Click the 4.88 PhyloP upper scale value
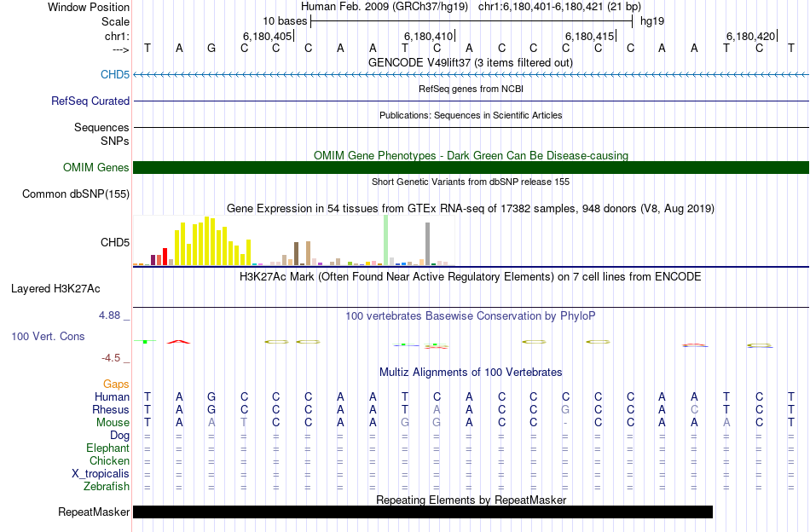 point(109,315)
